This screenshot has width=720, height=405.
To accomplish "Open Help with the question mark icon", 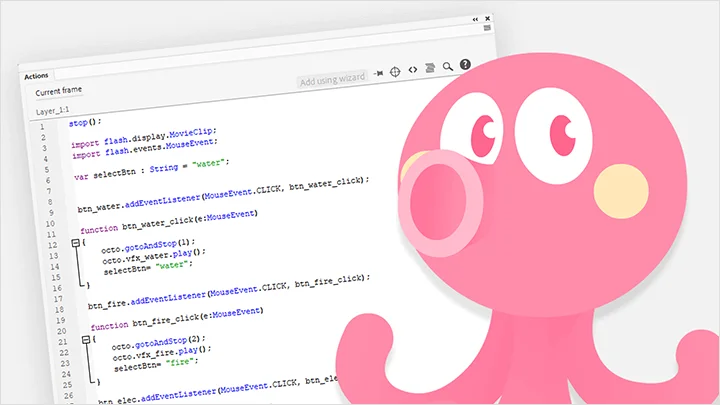I will [465, 64].
